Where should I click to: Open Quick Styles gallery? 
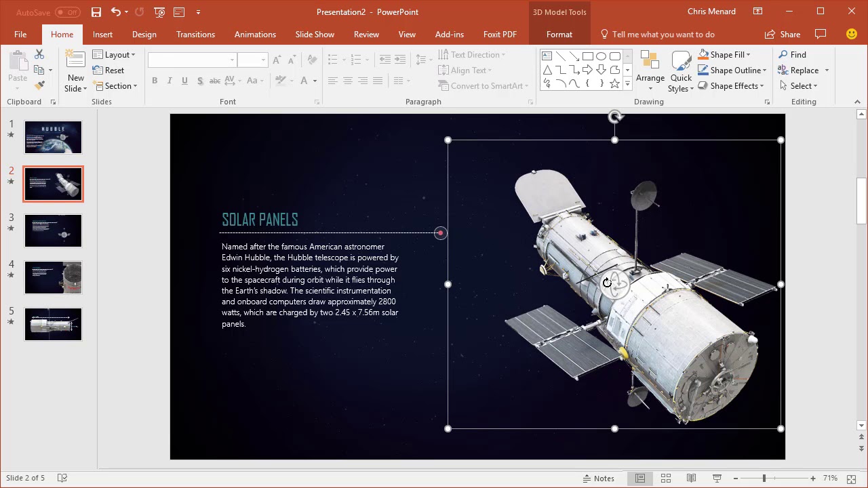pyautogui.click(x=681, y=71)
